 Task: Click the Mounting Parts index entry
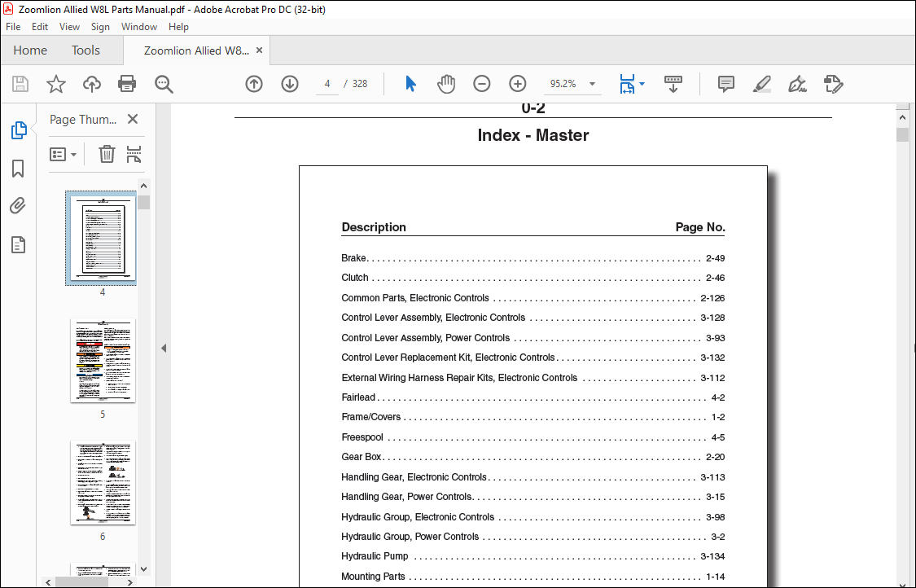[533, 577]
